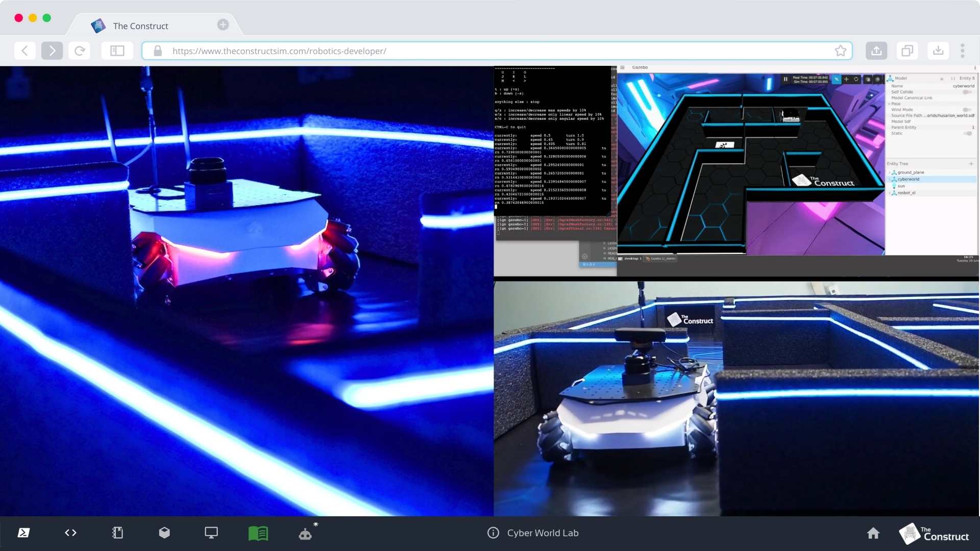Switch to The Construct browser tab

[x=141, y=26]
